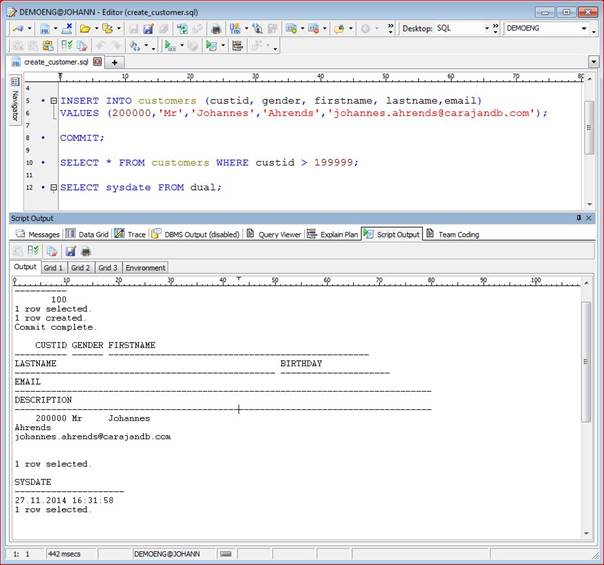Pin the Script Output panel
The image size is (604, 565).
tap(577, 218)
